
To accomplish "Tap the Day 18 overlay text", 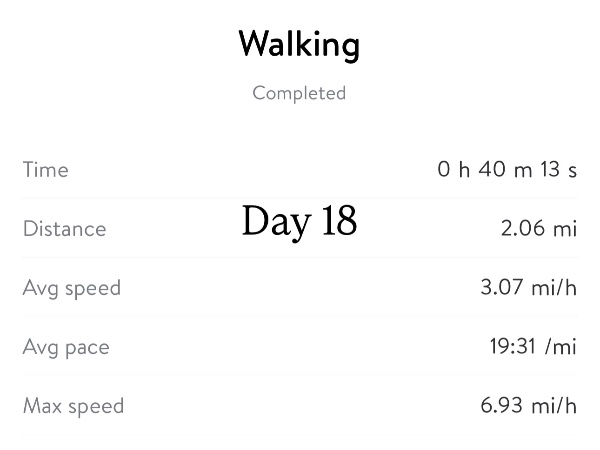I will pos(299,221).
